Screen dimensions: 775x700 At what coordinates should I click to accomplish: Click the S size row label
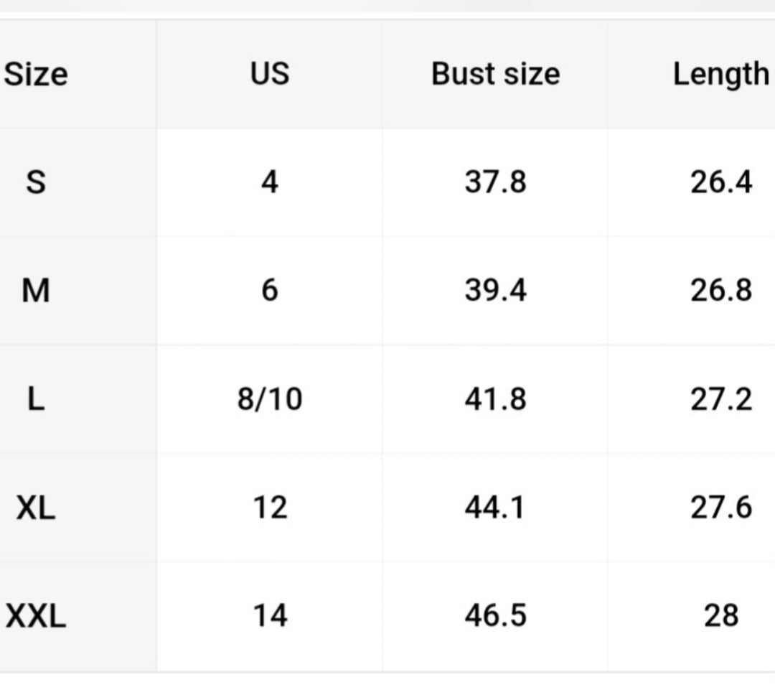click(35, 182)
